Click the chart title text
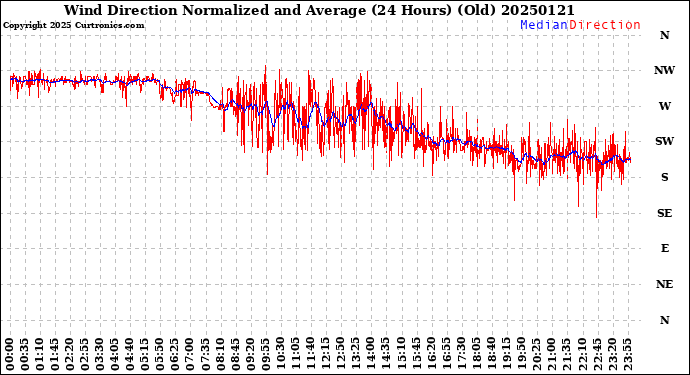Screen dimensions: 690x375 coord(319,10)
